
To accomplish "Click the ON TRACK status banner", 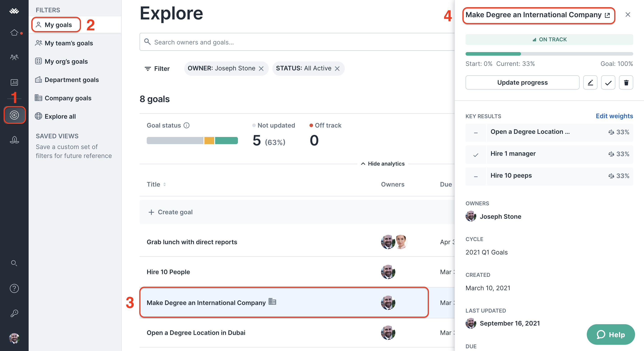I will pyautogui.click(x=549, y=40).
